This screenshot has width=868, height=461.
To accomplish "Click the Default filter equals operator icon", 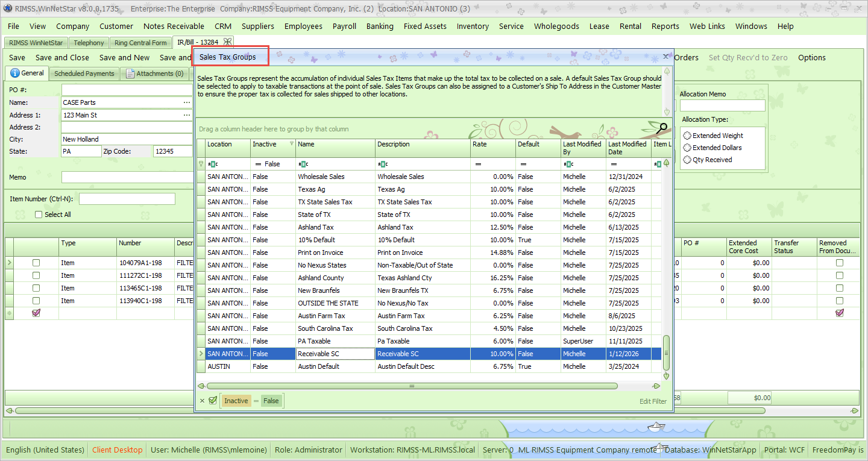I will pyautogui.click(x=523, y=164).
